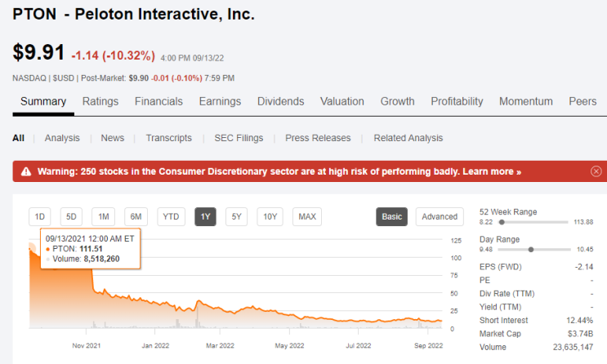Image resolution: width=607 pixels, height=364 pixels.
Task: Click the PTON - Peloton Interactive title
Action: [133, 15]
